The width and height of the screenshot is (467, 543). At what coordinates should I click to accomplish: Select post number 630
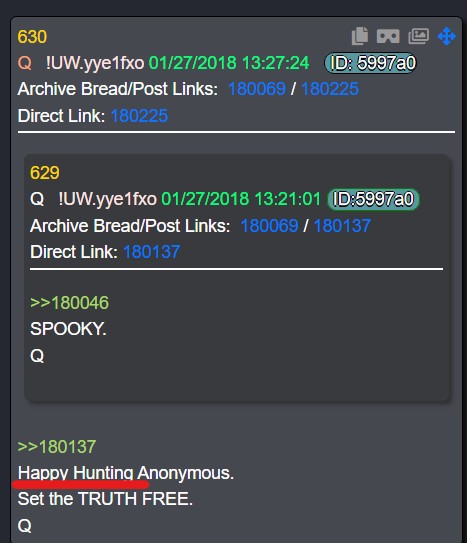(32, 37)
